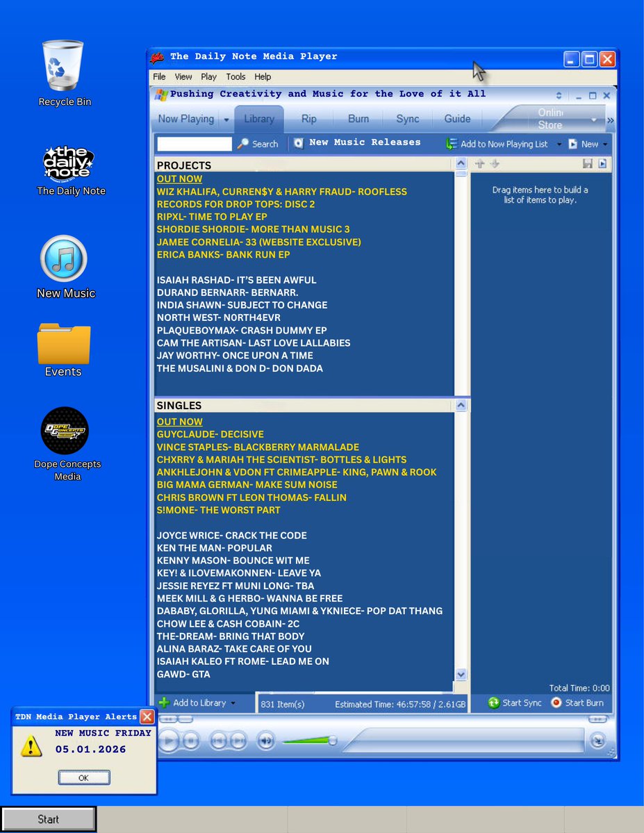Open the View menu
This screenshot has width=644, height=833.
[x=183, y=76]
